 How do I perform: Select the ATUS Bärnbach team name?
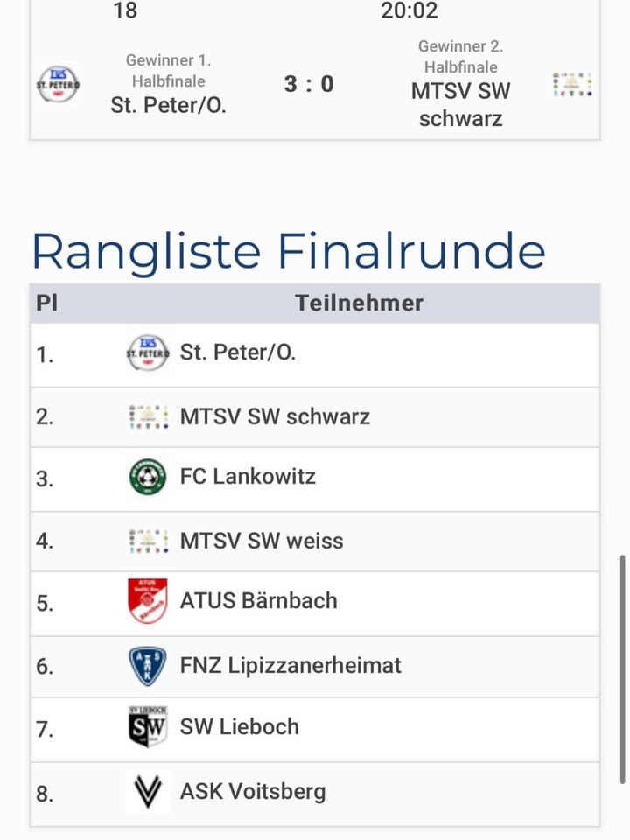point(258,601)
